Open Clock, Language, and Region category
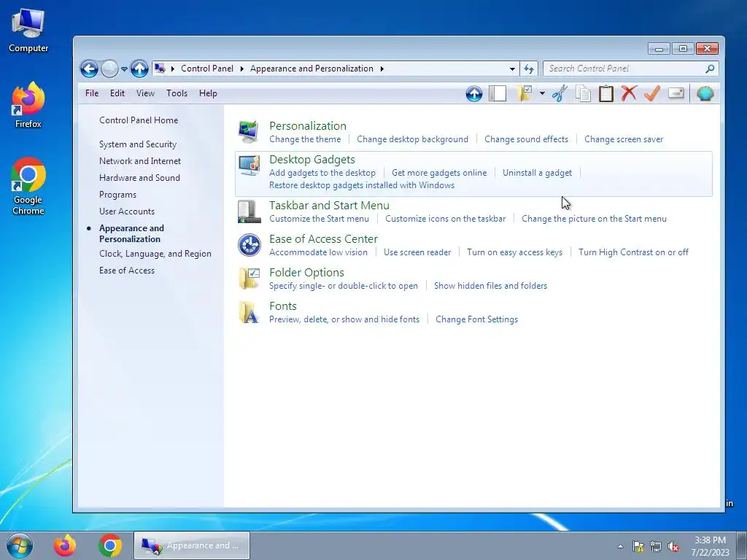747x560 pixels. [x=155, y=254]
